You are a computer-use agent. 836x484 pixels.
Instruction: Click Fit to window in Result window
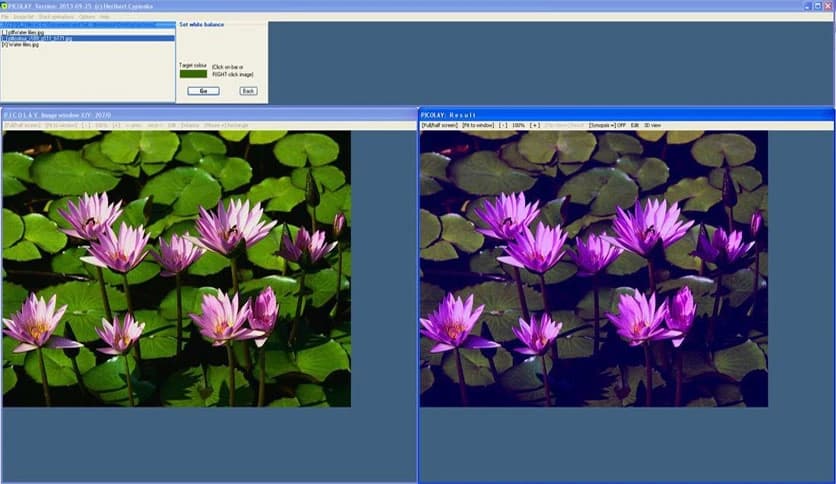(x=478, y=125)
